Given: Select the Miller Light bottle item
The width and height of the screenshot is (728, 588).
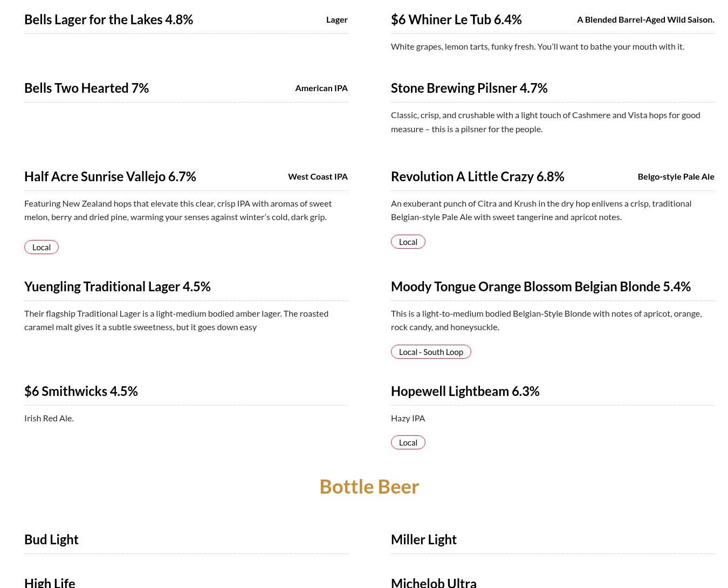Looking at the screenshot, I should pos(424,539).
